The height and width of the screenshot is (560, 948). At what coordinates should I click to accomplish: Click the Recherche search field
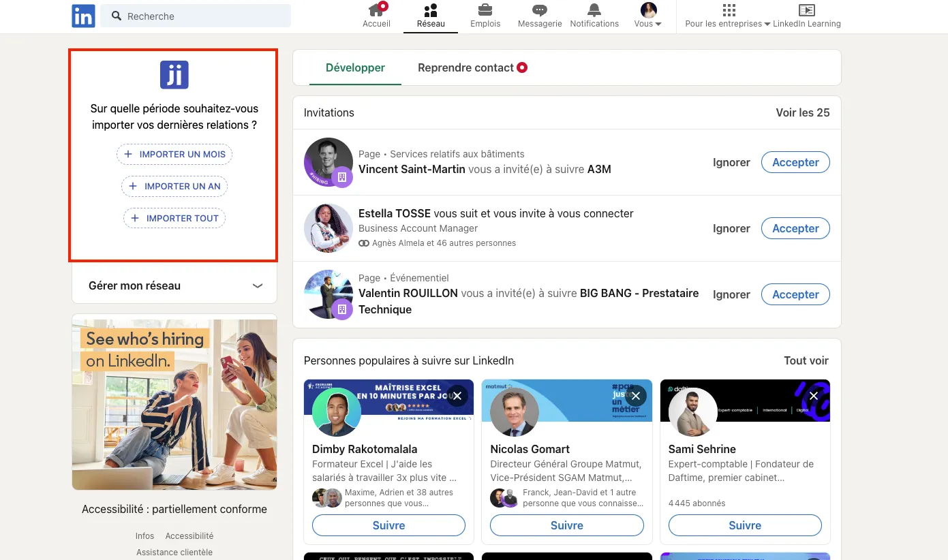click(196, 15)
